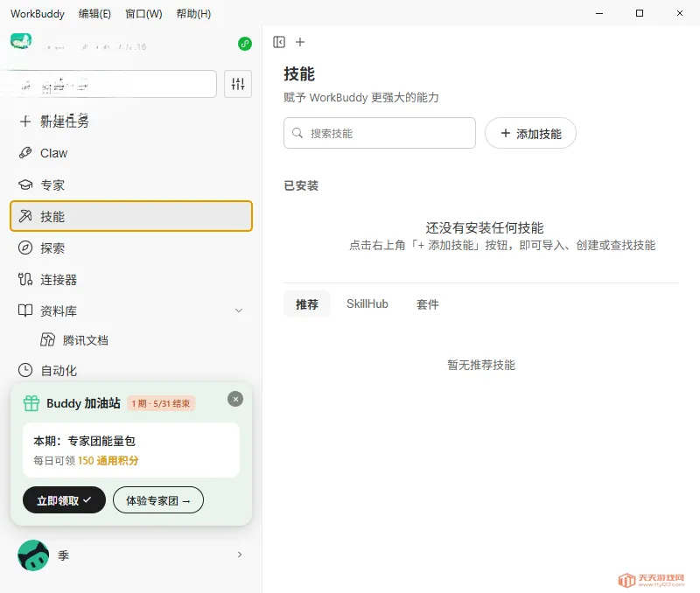Viewport: 700px width, 593px height.
Task: Click the 腾讯文档 document icon
Action: 47,340
